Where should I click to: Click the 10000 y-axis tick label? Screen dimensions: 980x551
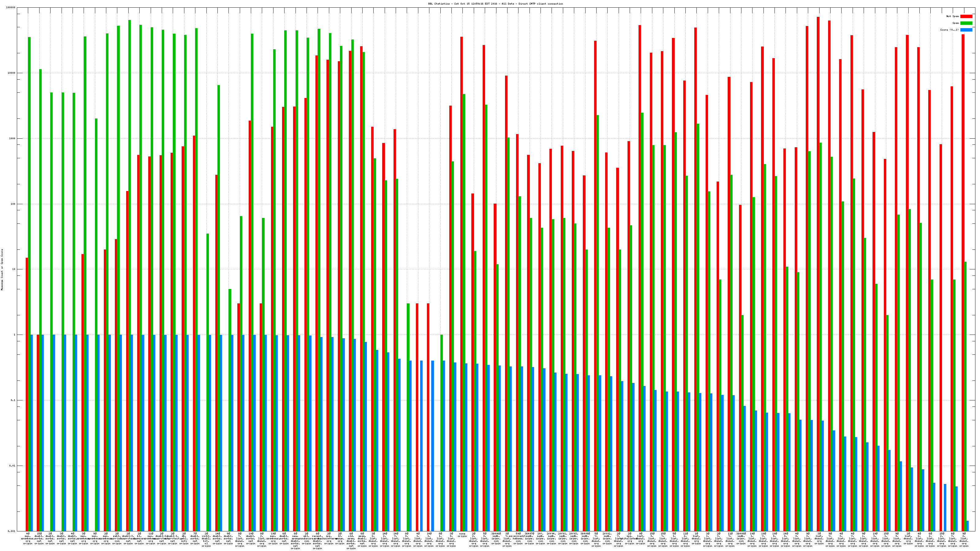[x=12, y=73]
